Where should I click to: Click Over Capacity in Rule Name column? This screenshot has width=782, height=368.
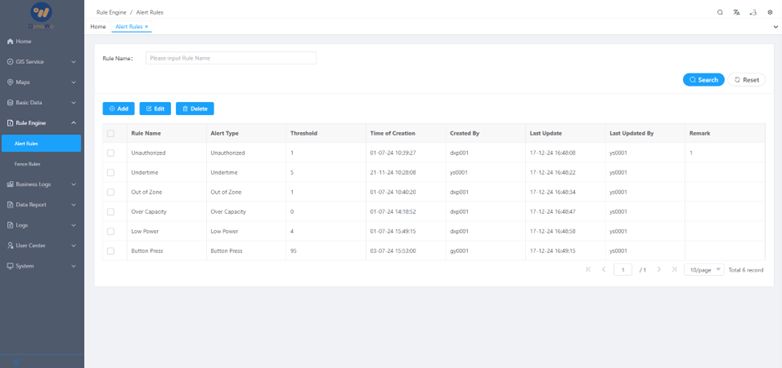click(x=149, y=212)
